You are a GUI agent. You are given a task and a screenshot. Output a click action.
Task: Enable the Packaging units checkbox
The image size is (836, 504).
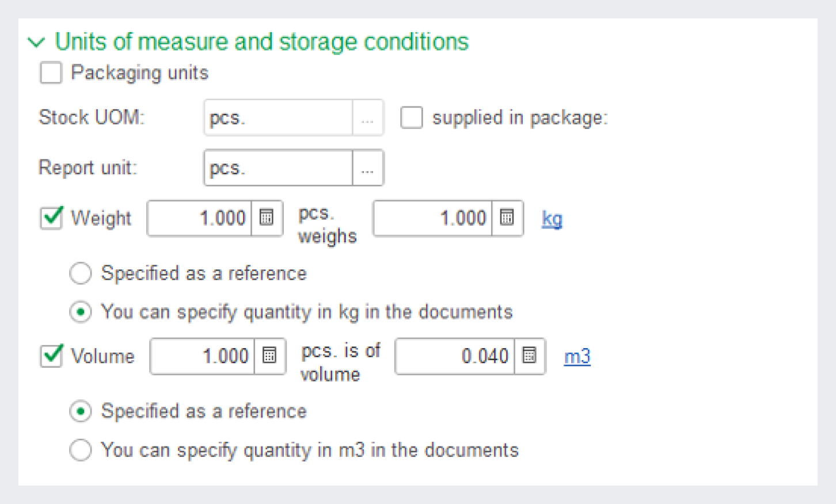pyautogui.click(x=51, y=73)
